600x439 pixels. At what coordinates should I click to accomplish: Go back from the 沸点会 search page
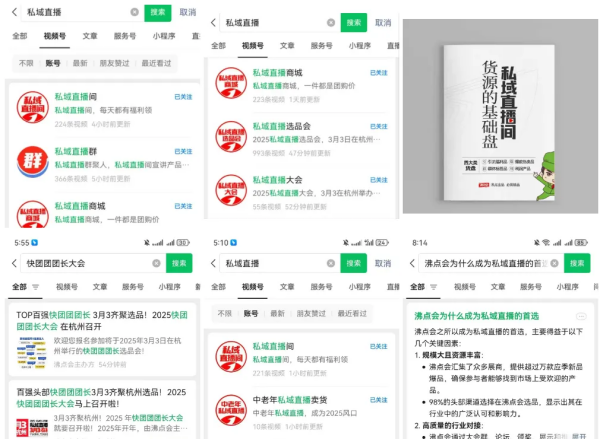click(x=411, y=263)
